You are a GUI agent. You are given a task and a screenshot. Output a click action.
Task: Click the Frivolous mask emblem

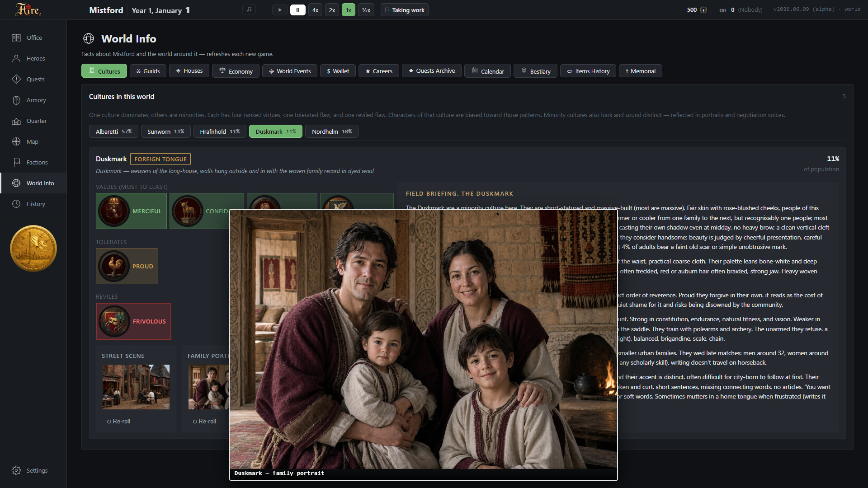114,321
